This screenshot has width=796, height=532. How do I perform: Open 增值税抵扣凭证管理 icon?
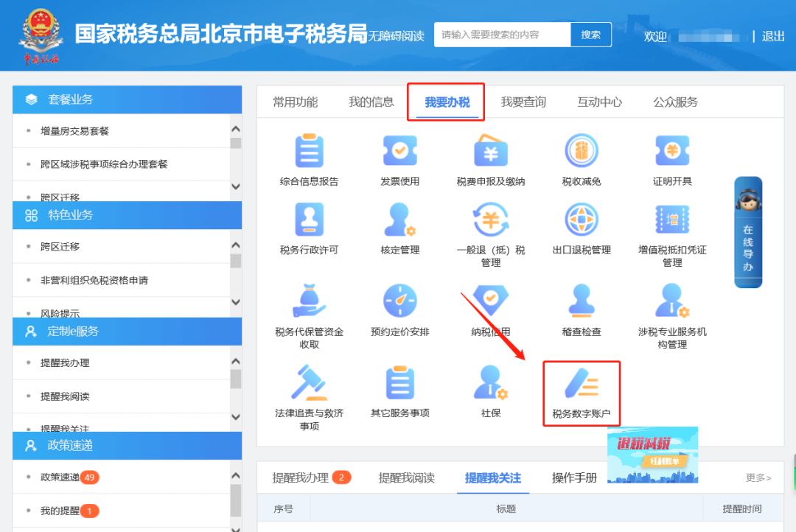(x=672, y=220)
